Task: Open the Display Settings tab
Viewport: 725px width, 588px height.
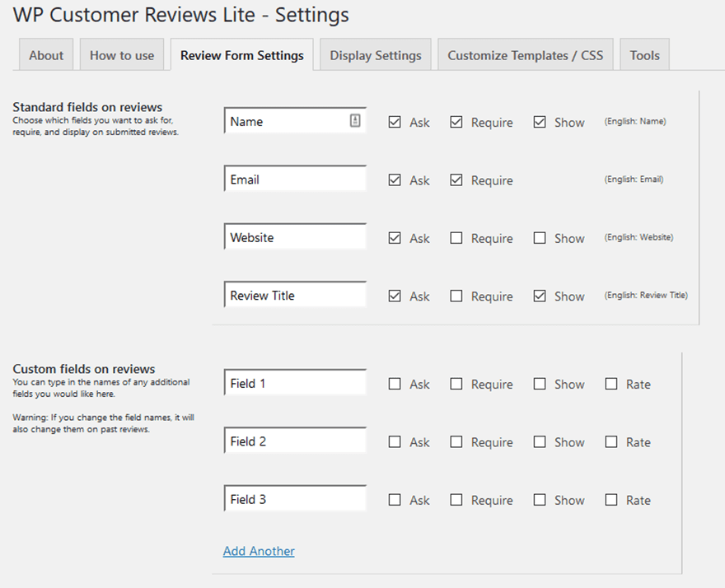Action: (x=376, y=55)
